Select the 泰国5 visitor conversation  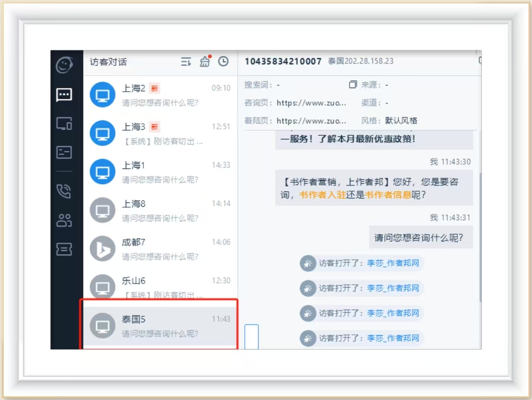(160, 326)
